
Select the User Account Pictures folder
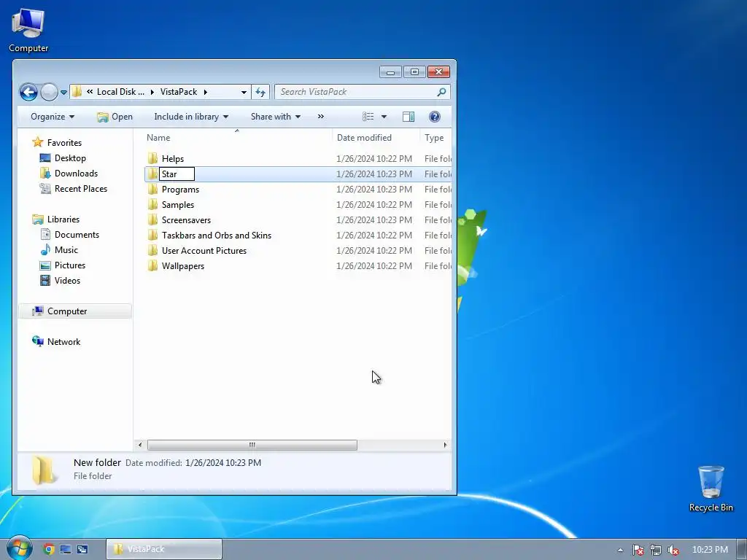tap(204, 251)
